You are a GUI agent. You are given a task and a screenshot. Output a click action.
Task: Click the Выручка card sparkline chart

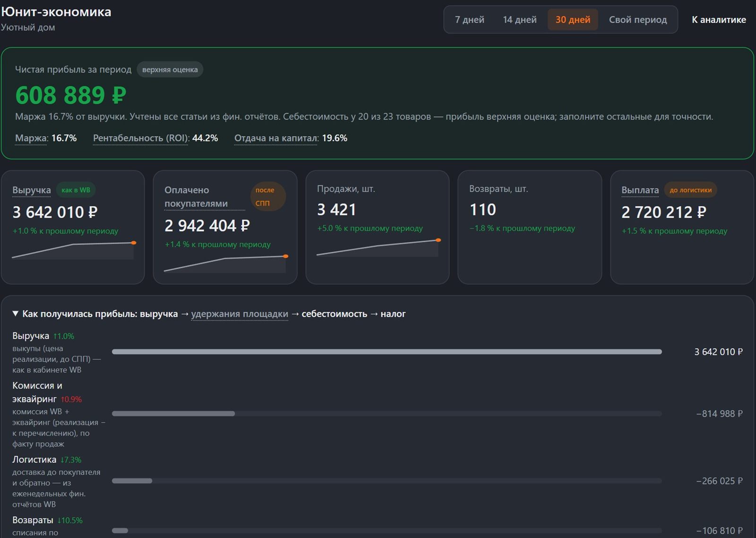click(x=73, y=250)
